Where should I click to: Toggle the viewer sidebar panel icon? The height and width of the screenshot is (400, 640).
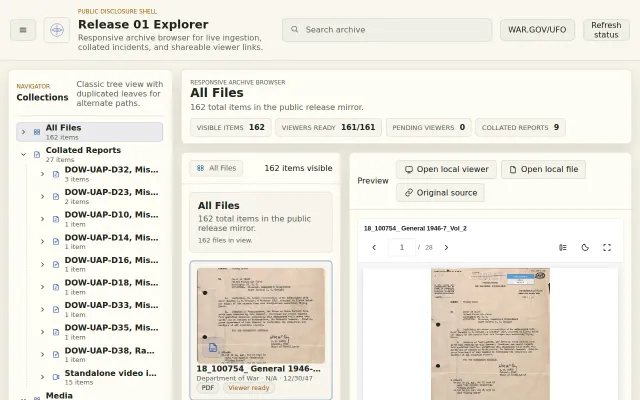[x=563, y=247]
